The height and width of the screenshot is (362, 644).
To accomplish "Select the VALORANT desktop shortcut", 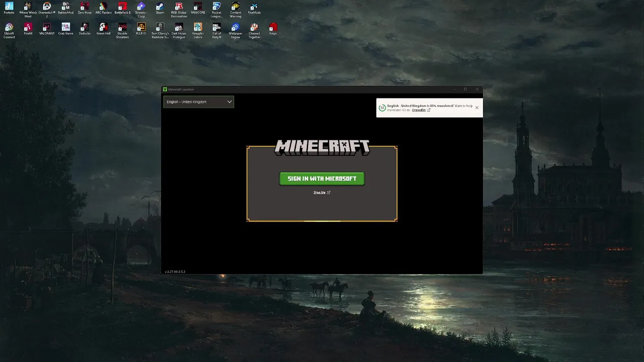I will (x=47, y=29).
